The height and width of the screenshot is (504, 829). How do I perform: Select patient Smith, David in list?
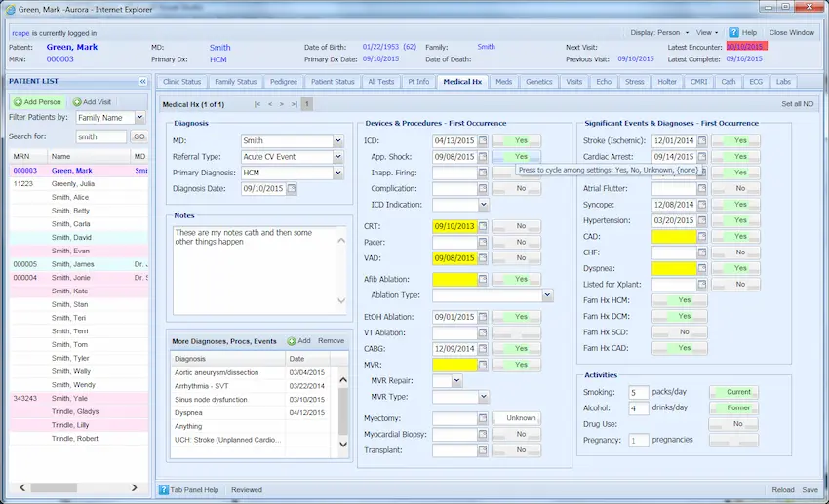tap(79, 237)
